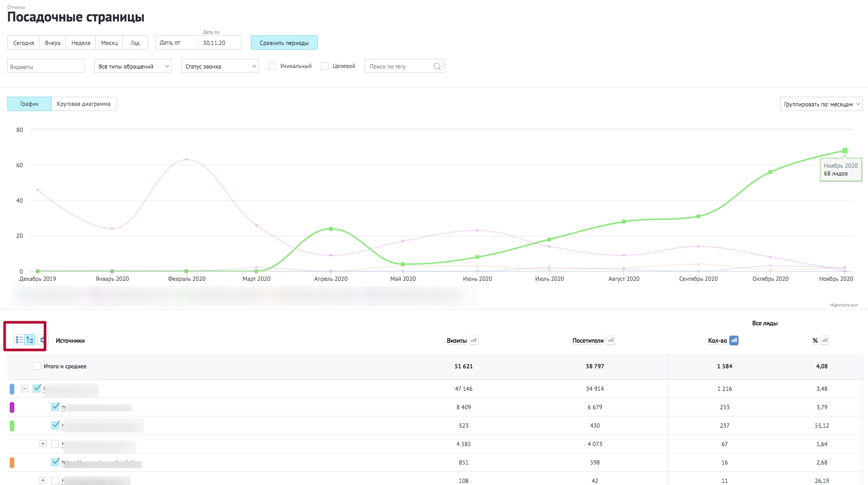Check the Итого и среднее checkbox
Image resolution: width=868 pixels, height=485 pixels.
pos(37,366)
